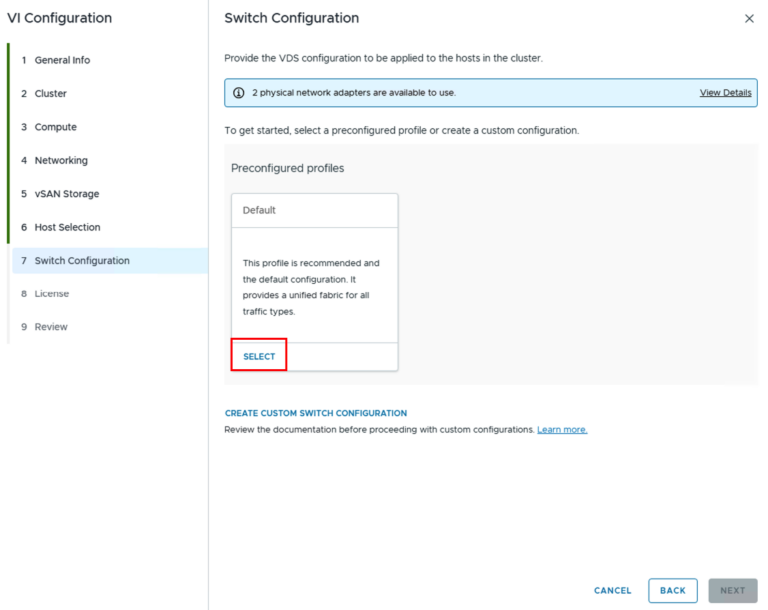Viewport: 768px width, 610px height.
Task: Select Switch Configuration step in sidebar
Action: (110, 261)
